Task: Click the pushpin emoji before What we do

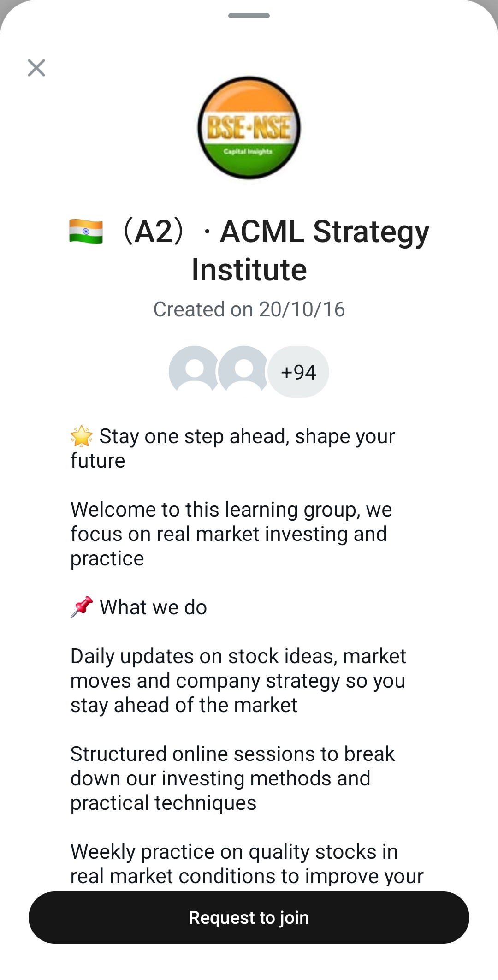Action: [x=82, y=607]
